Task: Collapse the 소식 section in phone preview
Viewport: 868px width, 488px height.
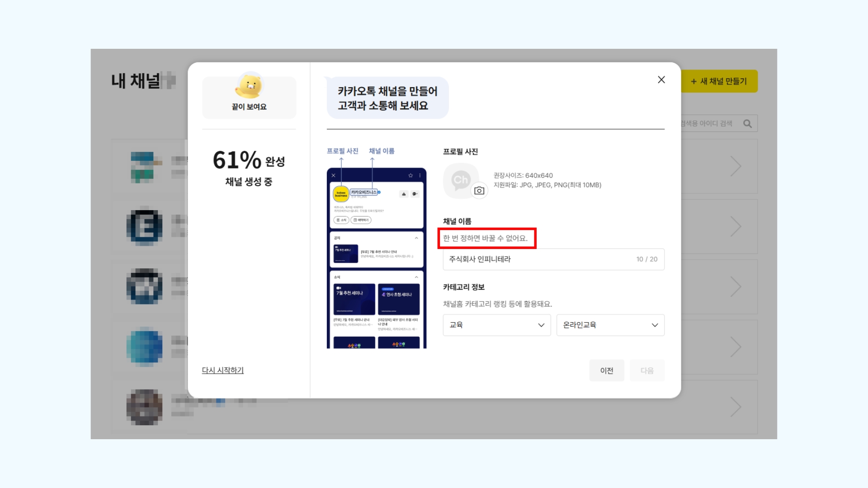Action: click(416, 277)
